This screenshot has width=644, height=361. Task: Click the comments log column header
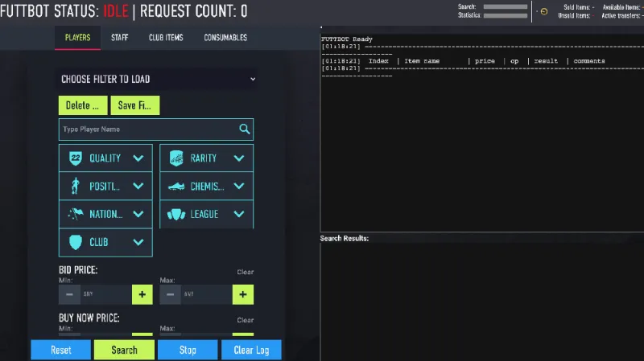pyautogui.click(x=589, y=61)
